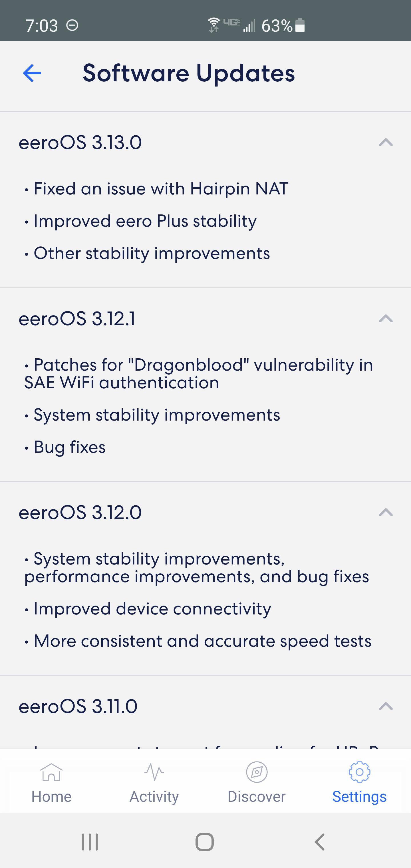
Task: Tap the Dragonblood vulnerability patch note
Action: click(x=199, y=374)
